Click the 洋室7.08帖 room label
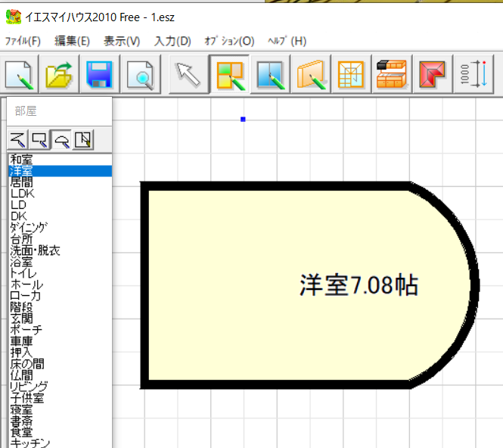 pyautogui.click(x=359, y=285)
